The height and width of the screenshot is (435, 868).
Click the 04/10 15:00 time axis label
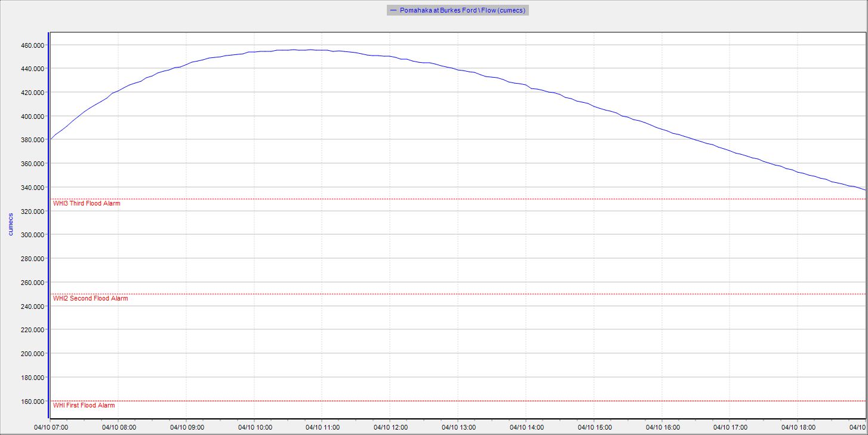[x=595, y=427]
